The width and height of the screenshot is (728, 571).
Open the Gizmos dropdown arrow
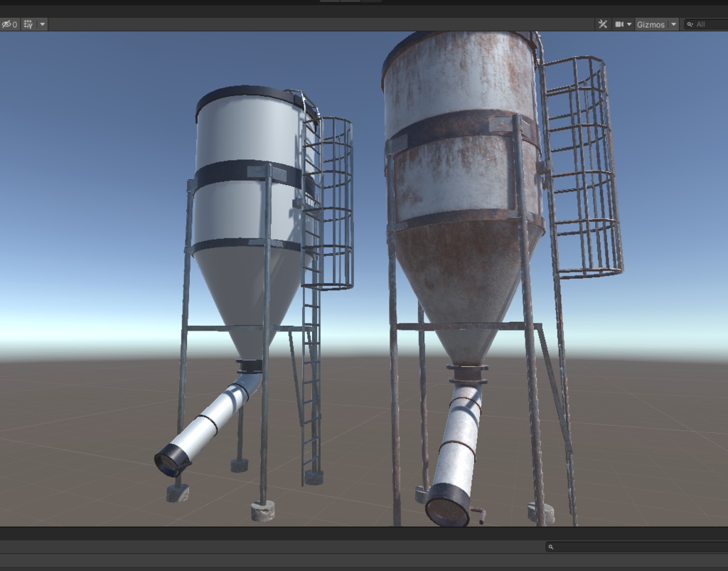point(673,24)
